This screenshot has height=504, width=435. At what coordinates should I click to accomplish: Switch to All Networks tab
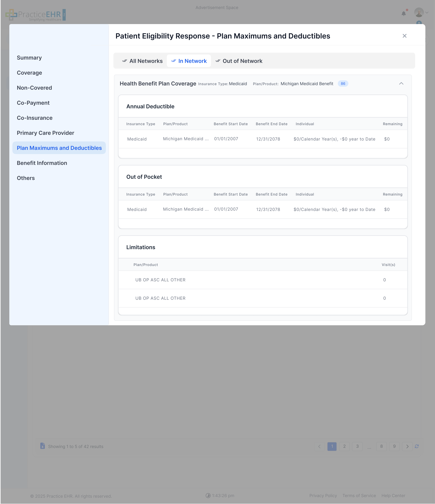pos(142,61)
